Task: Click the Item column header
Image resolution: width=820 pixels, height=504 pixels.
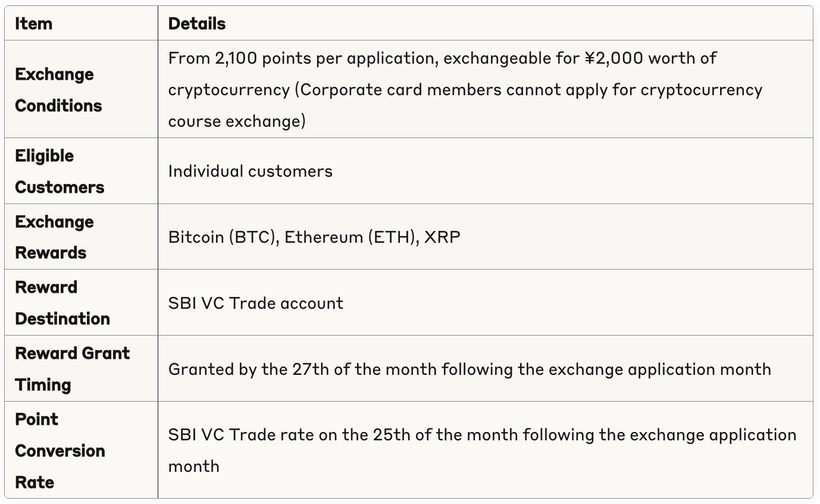Action: [33, 24]
